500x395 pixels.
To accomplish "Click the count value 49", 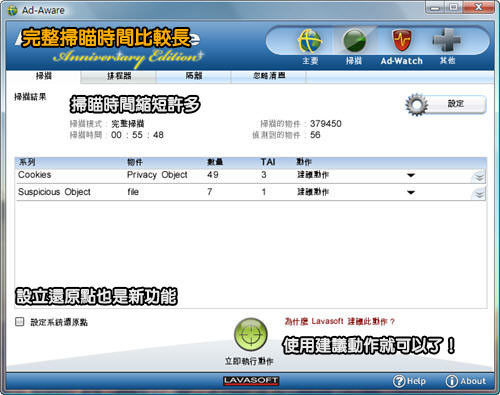I will (x=213, y=175).
